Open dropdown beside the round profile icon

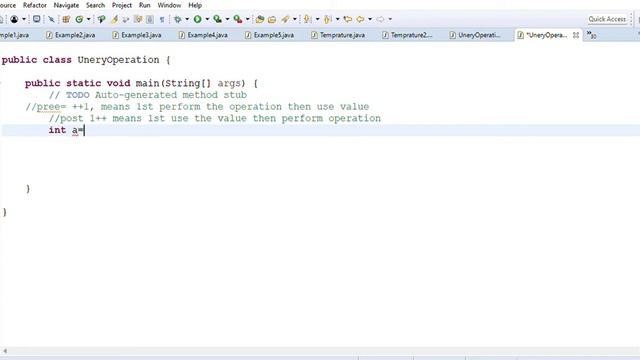tap(24, 19)
